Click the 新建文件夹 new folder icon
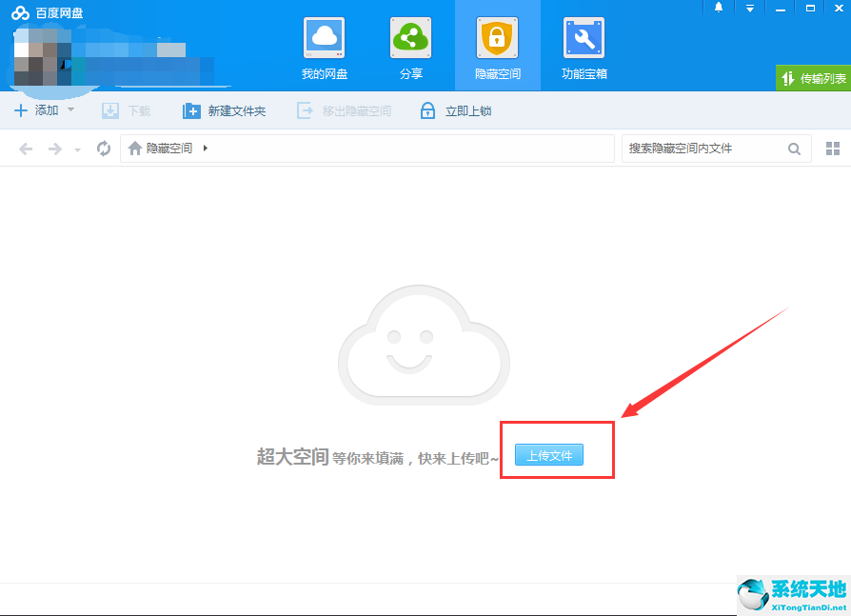The image size is (851, 616). [x=191, y=111]
